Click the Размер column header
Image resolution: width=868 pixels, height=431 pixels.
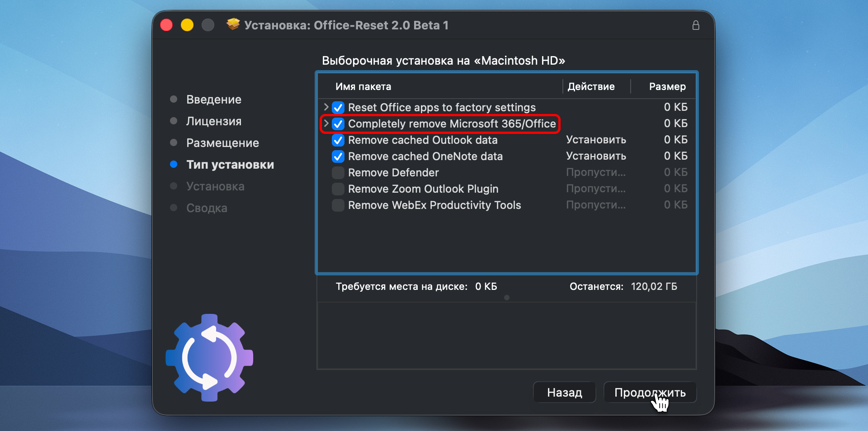tap(667, 86)
